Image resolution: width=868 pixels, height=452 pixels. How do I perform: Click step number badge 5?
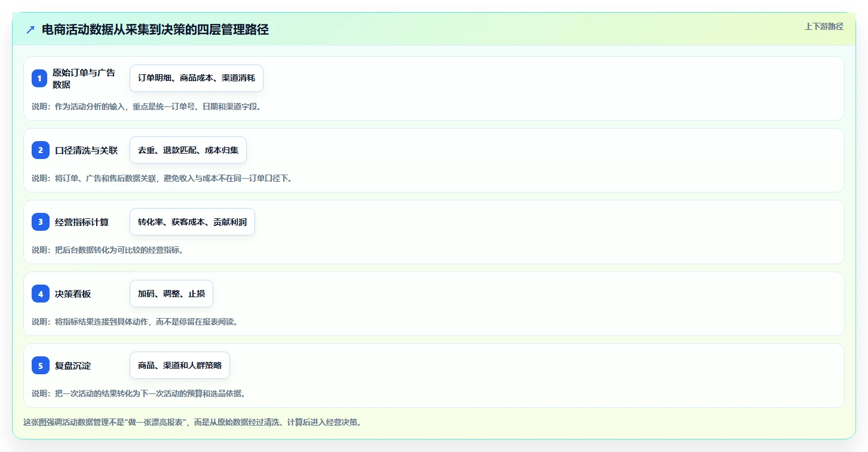click(41, 365)
